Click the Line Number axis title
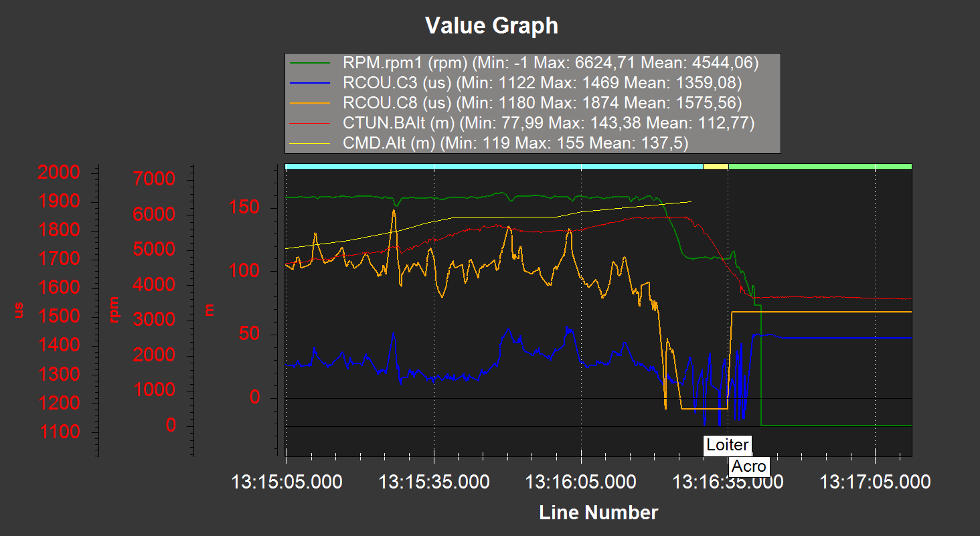 point(598,513)
